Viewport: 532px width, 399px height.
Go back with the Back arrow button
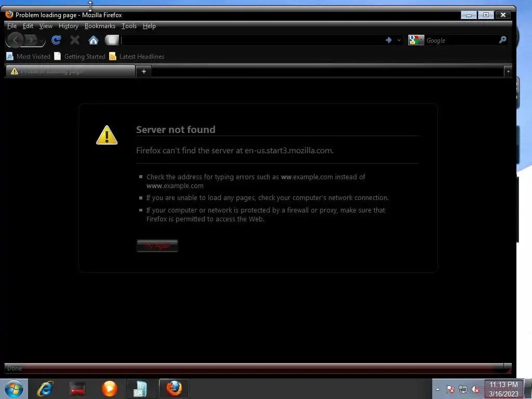(15, 41)
